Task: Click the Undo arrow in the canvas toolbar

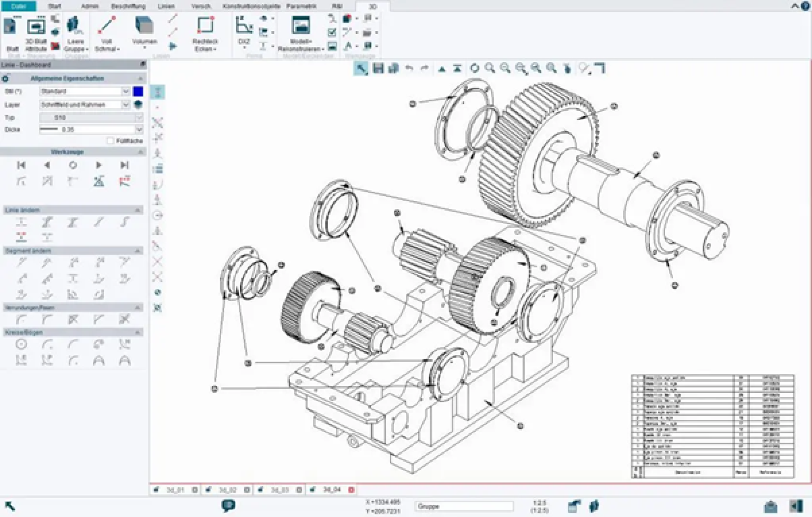Action: click(409, 68)
